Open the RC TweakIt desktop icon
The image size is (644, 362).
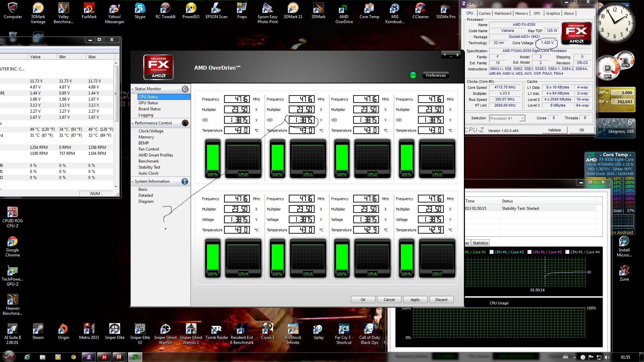165,11
